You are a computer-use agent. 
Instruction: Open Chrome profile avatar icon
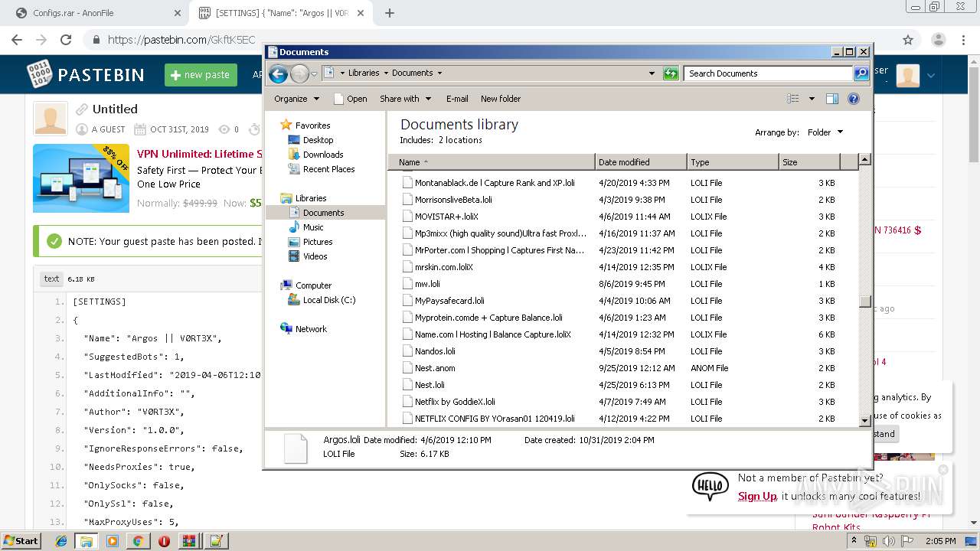938,40
